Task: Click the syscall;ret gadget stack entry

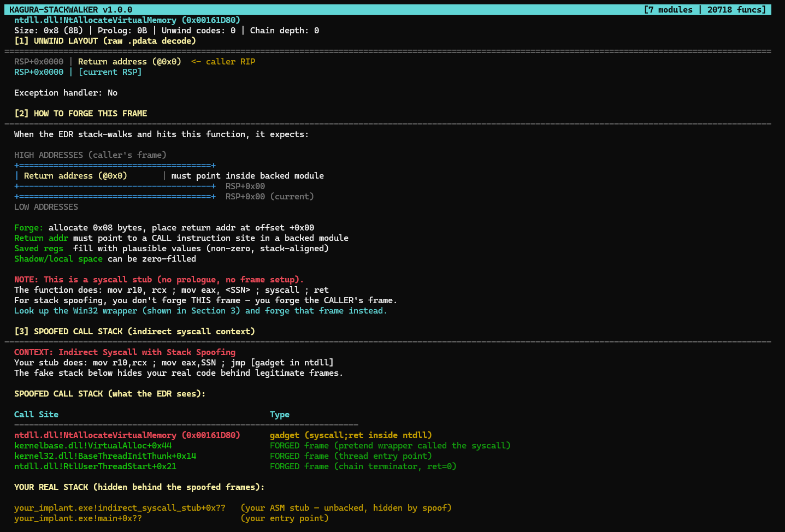Action: [x=127, y=435]
